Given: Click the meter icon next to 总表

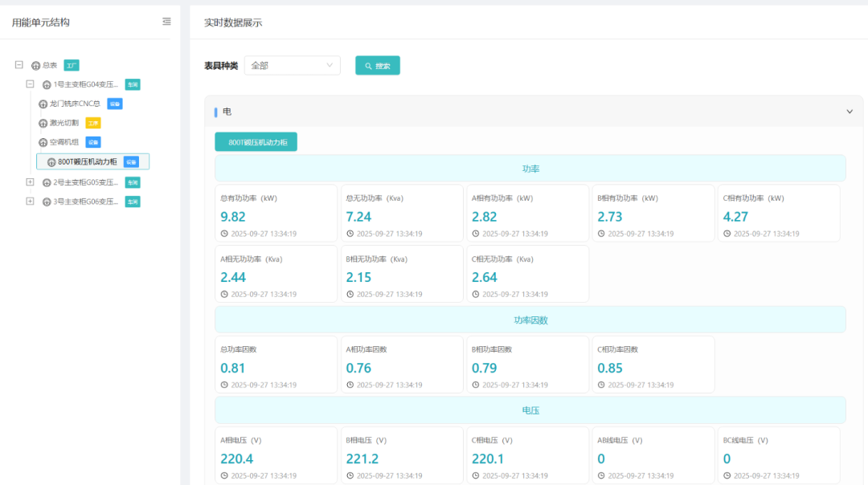Looking at the screenshot, I should [x=35, y=66].
